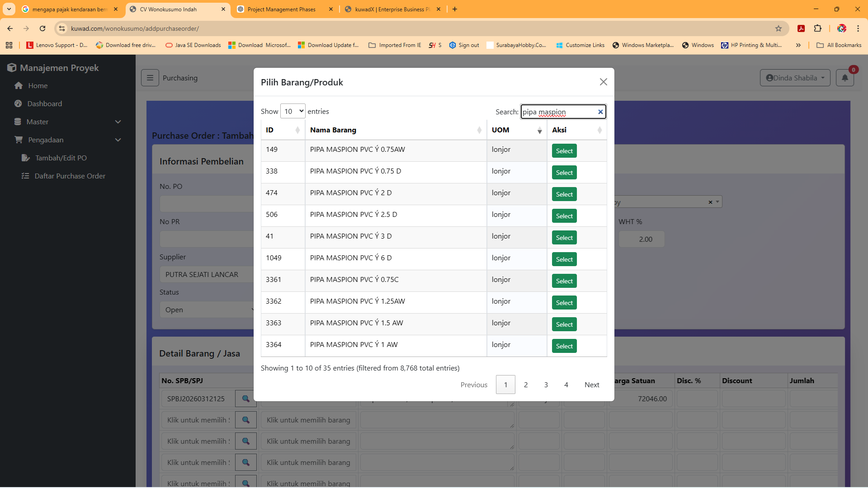Click search icon next to SPBJ20260312125

[246, 399]
